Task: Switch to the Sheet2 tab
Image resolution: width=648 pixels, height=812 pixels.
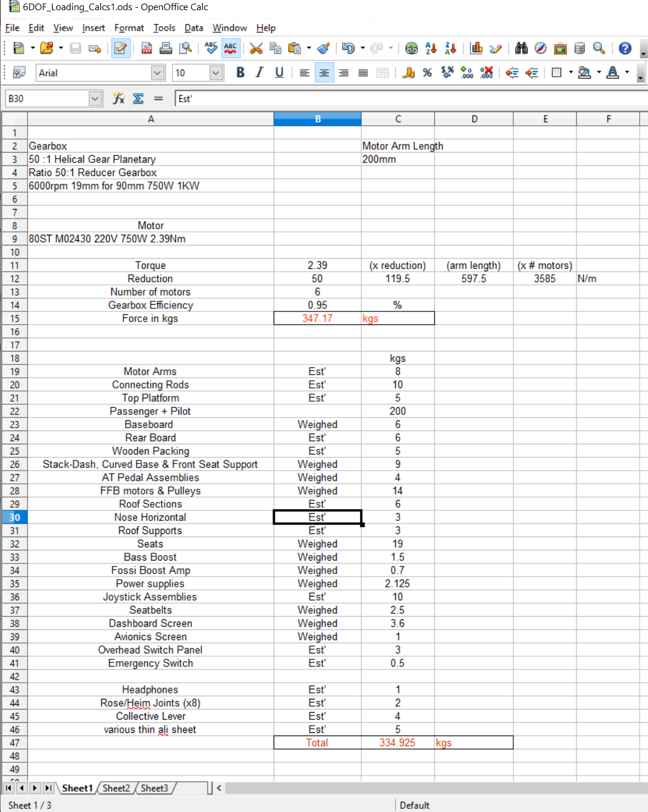Action: coord(116,788)
